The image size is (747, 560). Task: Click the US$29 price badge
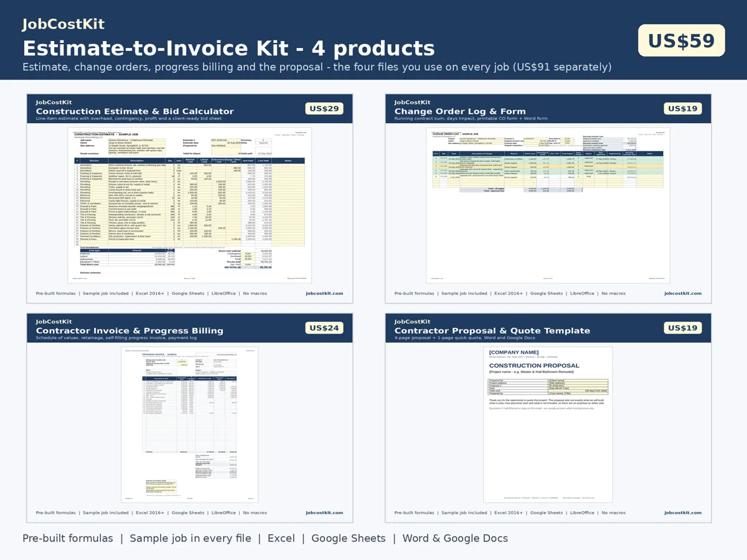point(324,108)
